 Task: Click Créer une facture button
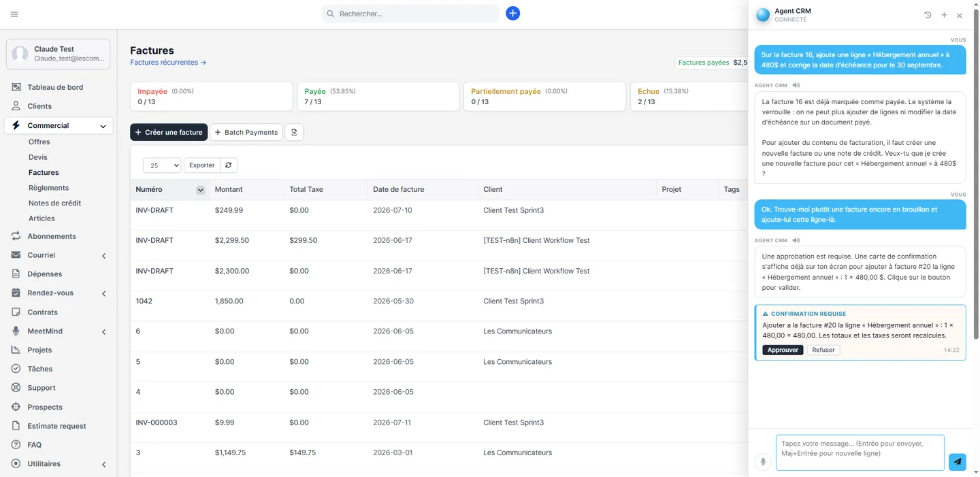169,132
